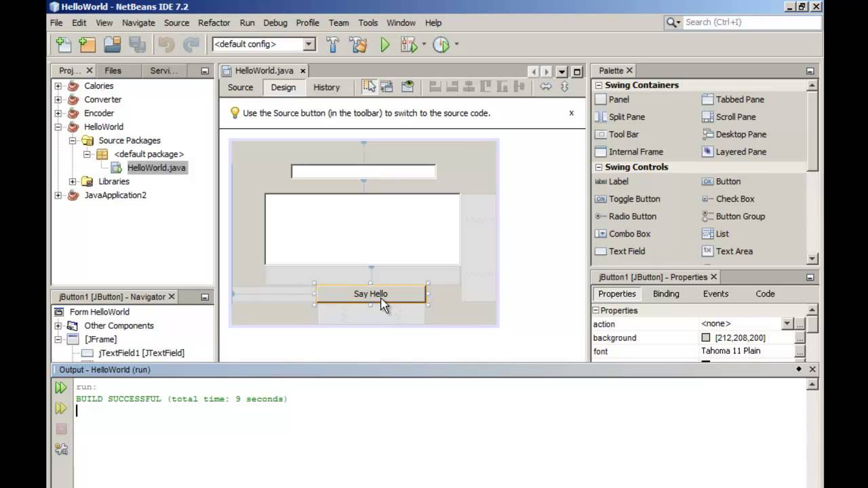This screenshot has height=488, width=868.
Task: Click the Open Project toolbar icon
Action: pyautogui.click(x=112, y=45)
